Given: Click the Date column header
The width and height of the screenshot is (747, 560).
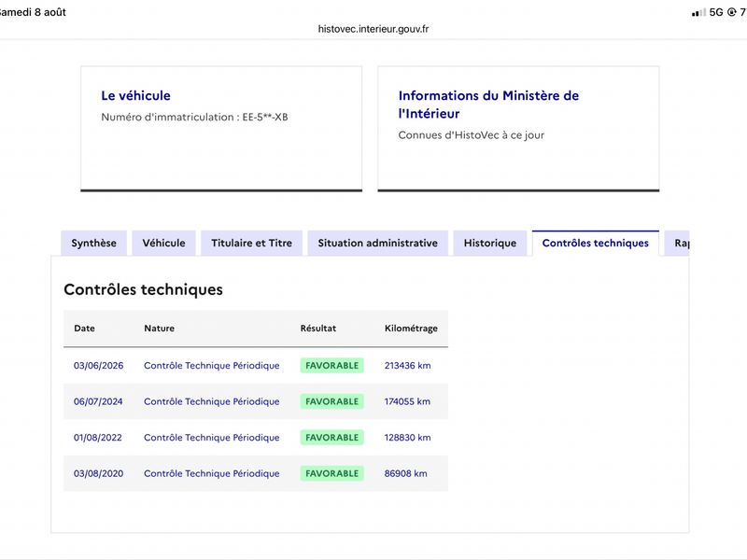Looking at the screenshot, I should (x=84, y=329).
